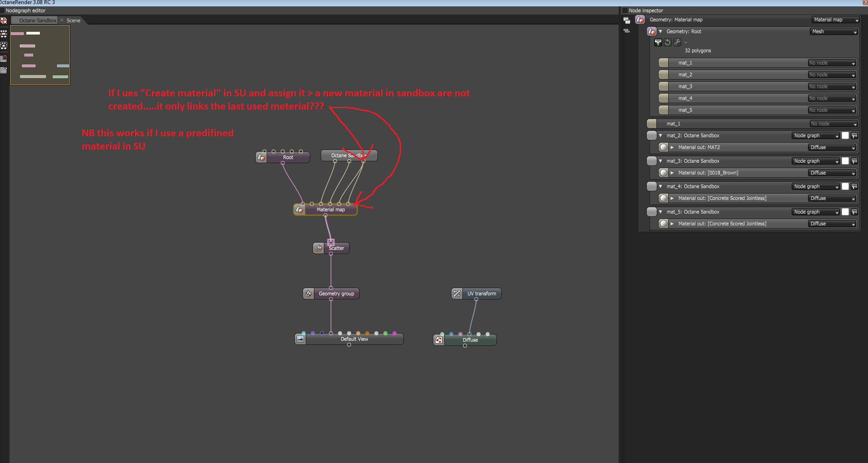Click the material ball under mat_4 Octane Sandbox
The height and width of the screenshot is (463, 868).
(664, 198)
